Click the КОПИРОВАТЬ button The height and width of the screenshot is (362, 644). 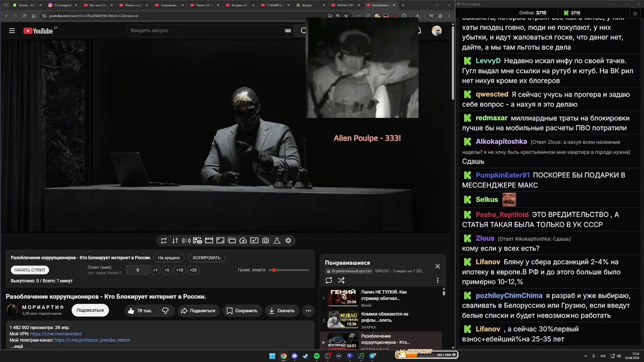[207, 257]
